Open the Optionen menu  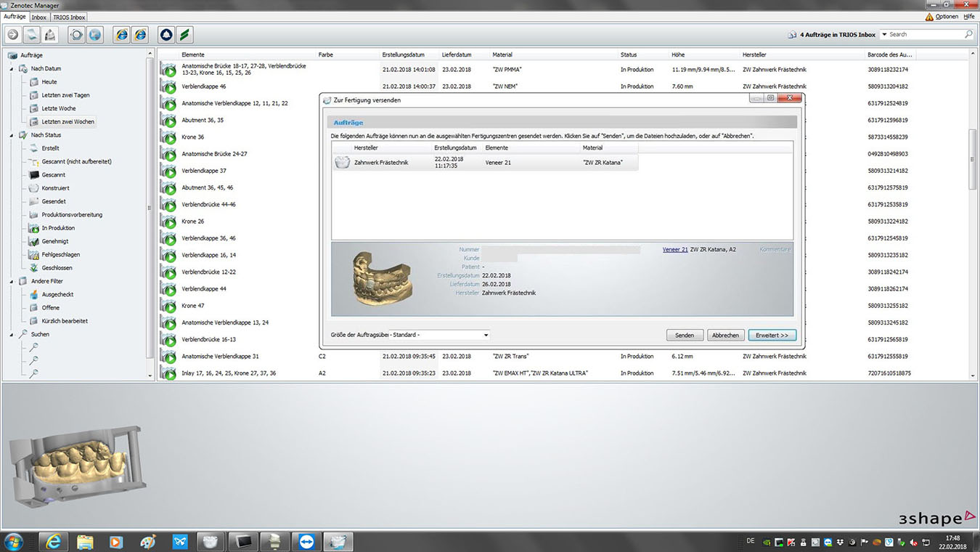pyautogui.click(x=946, y=17)
